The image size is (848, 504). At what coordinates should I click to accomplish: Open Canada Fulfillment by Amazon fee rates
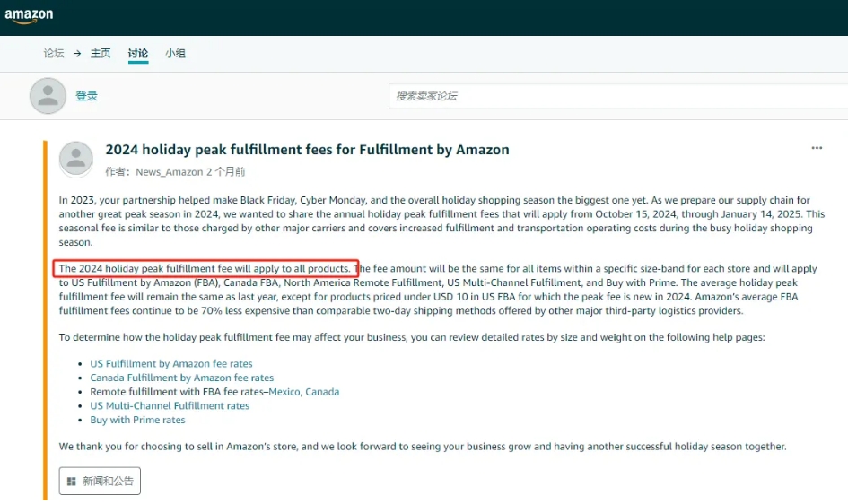point(181,378)
